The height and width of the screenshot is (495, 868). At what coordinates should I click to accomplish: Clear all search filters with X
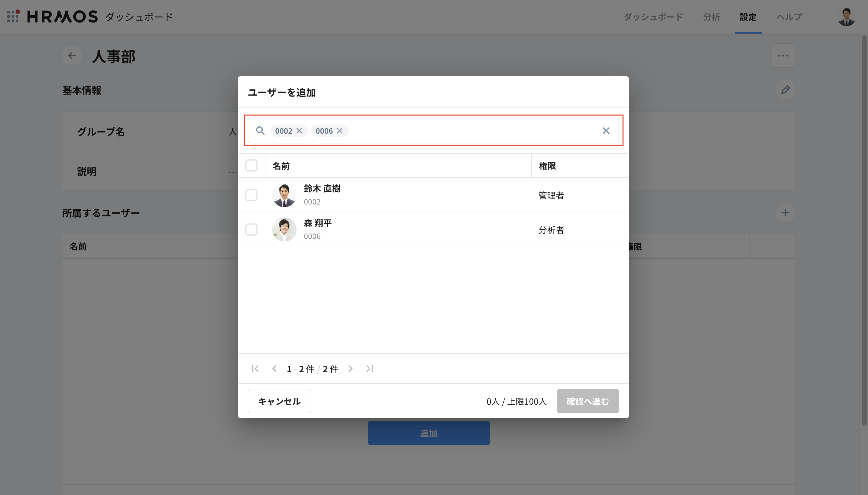pyautogui.click(x=606, y=131)
